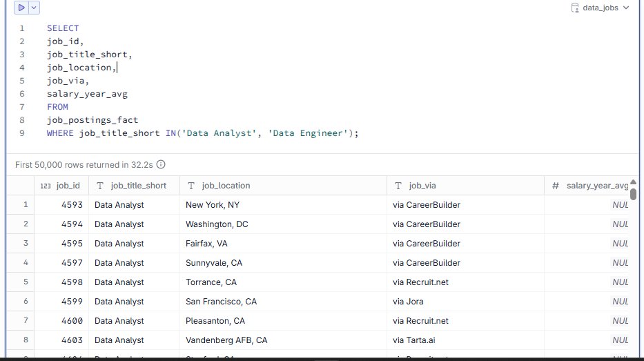Click the job_via column header
This screenshot has height=361, width=644.
(x=466, y=186)
